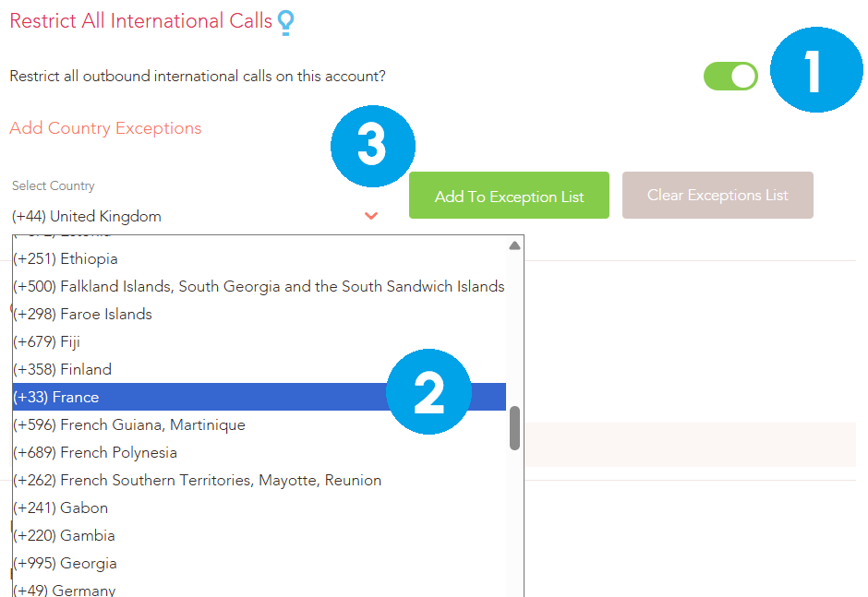Click the lightbulb help icon beside heading
This screenshot has height=597, width=868.
pos(285,23)
